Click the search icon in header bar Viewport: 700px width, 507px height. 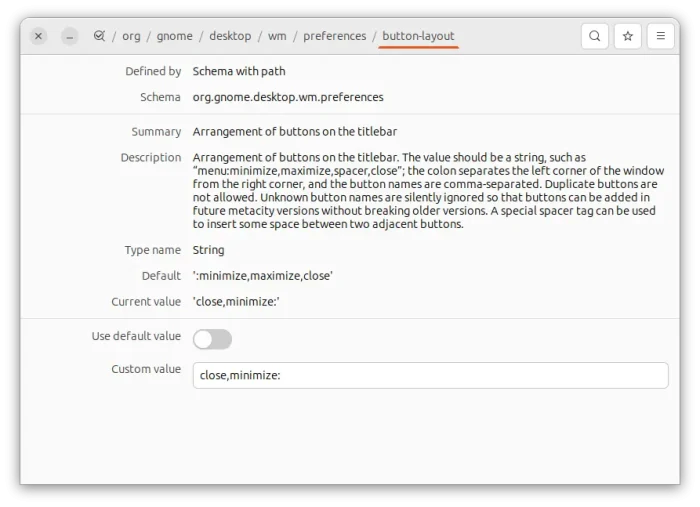[x=594, y=36]
